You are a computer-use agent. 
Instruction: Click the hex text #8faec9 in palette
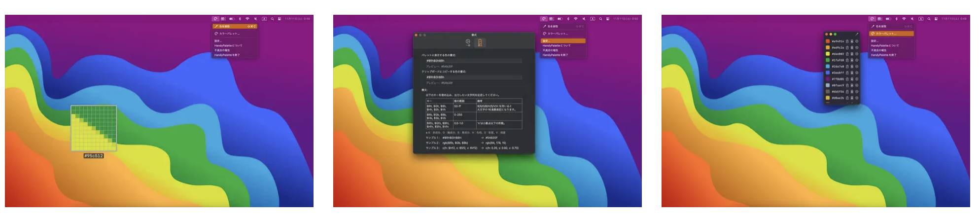(838, 85)
